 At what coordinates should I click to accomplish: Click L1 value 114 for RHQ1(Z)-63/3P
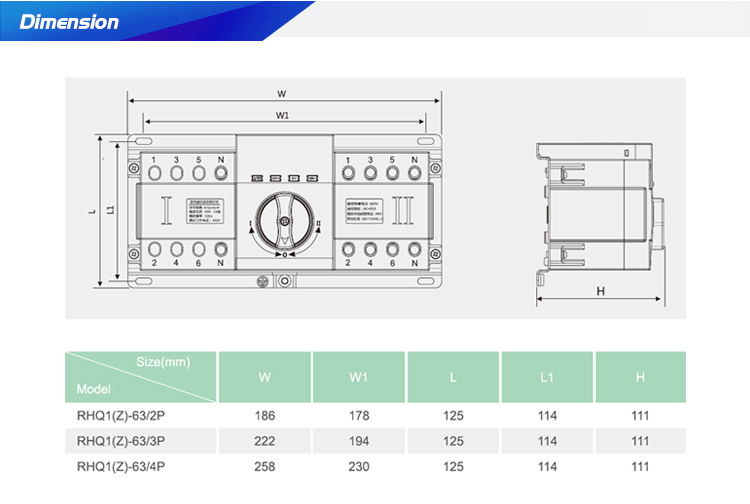(547, 441)
